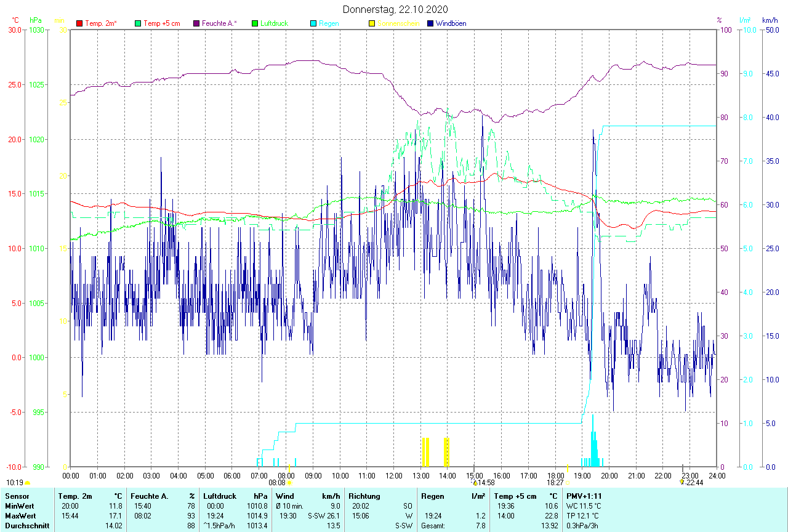Click the 'Sonnenschein' legend label
Image resolution: width=788 pixels, height=532 pixels.
(398, 23)
